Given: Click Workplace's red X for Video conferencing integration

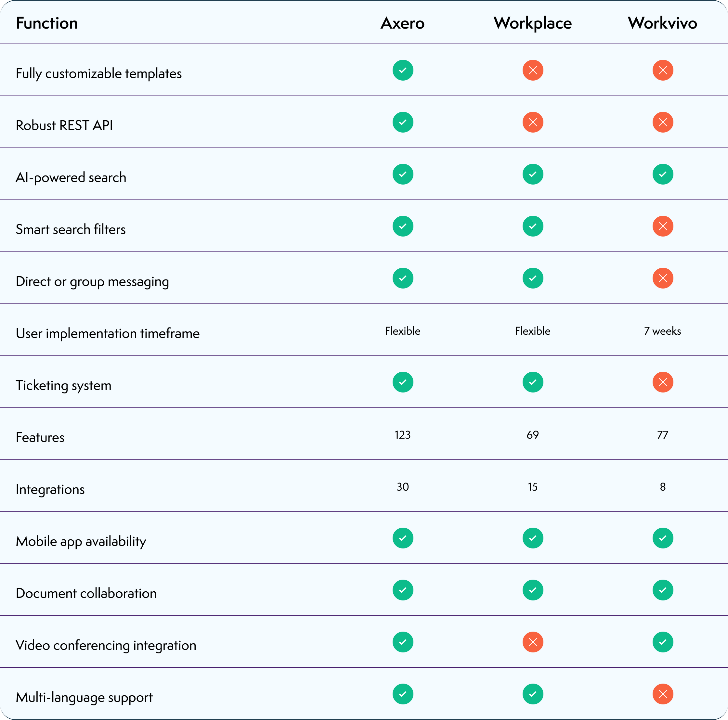Looking at the screenshot, I should coord(533,642).
